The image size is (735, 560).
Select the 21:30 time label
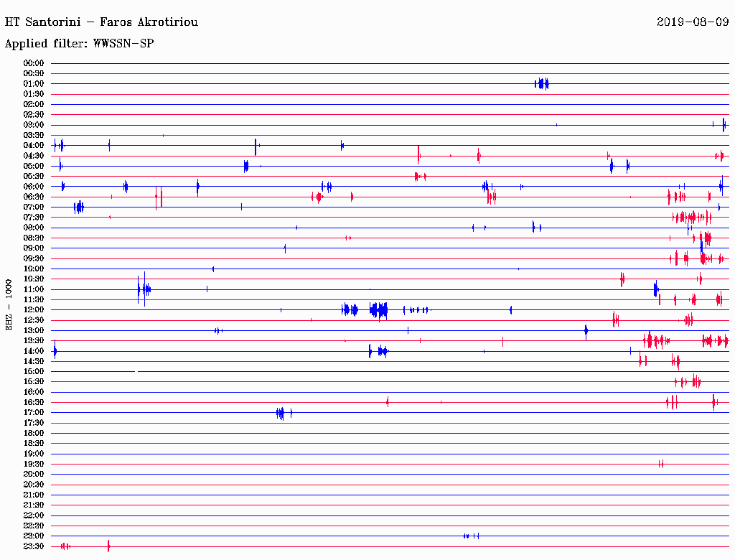[x=34, y=505]
